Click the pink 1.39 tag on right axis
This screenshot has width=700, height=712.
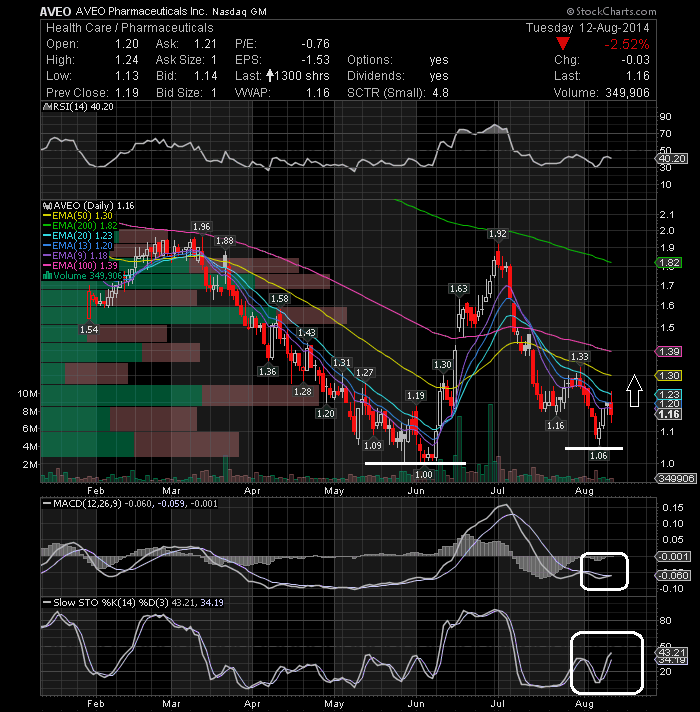point(669,351)
